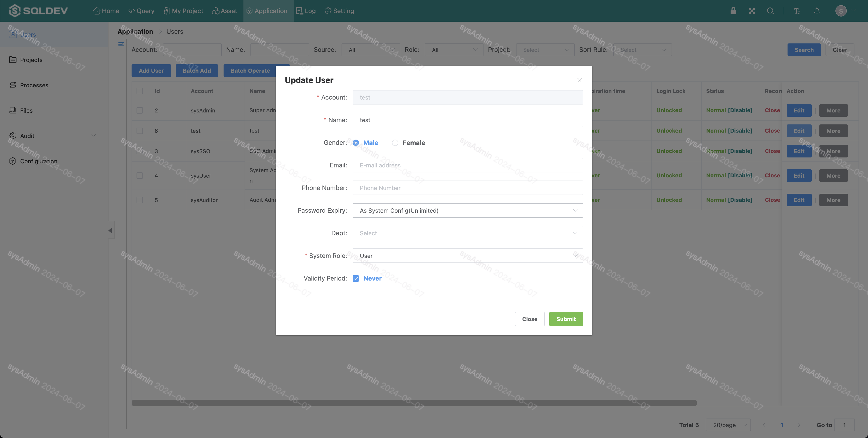Check the sysUser row checkbox
Screen dimensions: 868x438
pos(139,175)
